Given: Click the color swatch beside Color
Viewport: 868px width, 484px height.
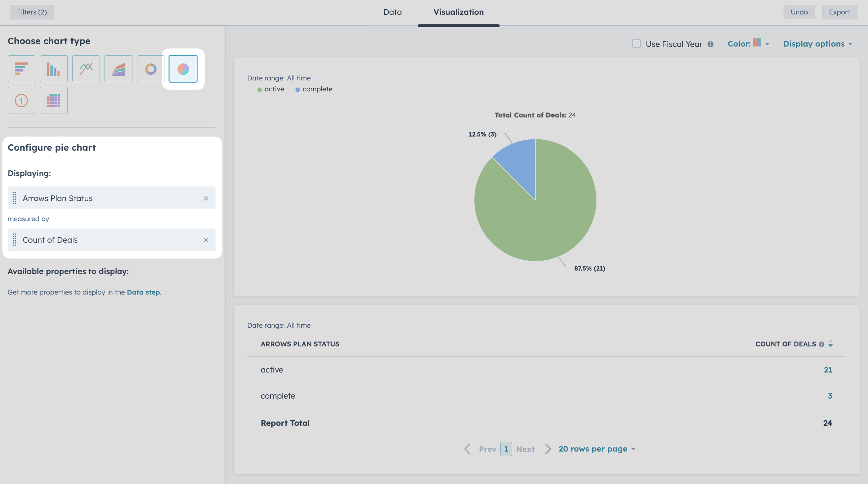Looking at the screenshot, I should pyautogui.click(x=756, y=43).
